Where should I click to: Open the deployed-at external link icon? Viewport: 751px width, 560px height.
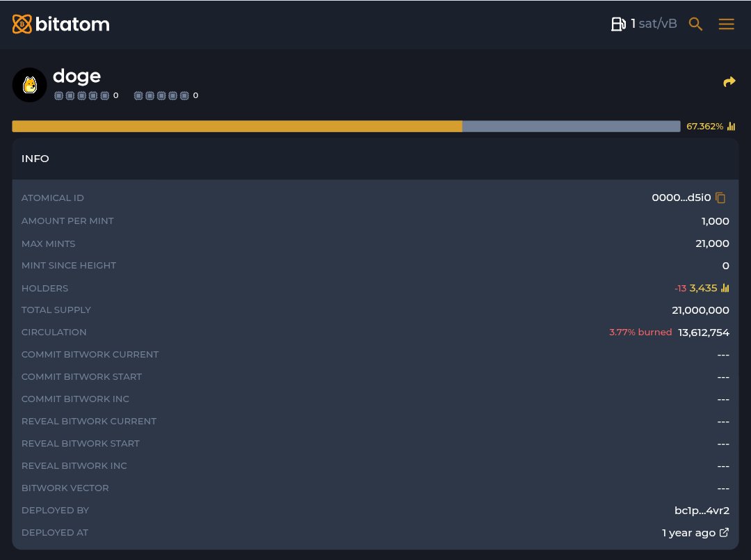click(724, 532)
